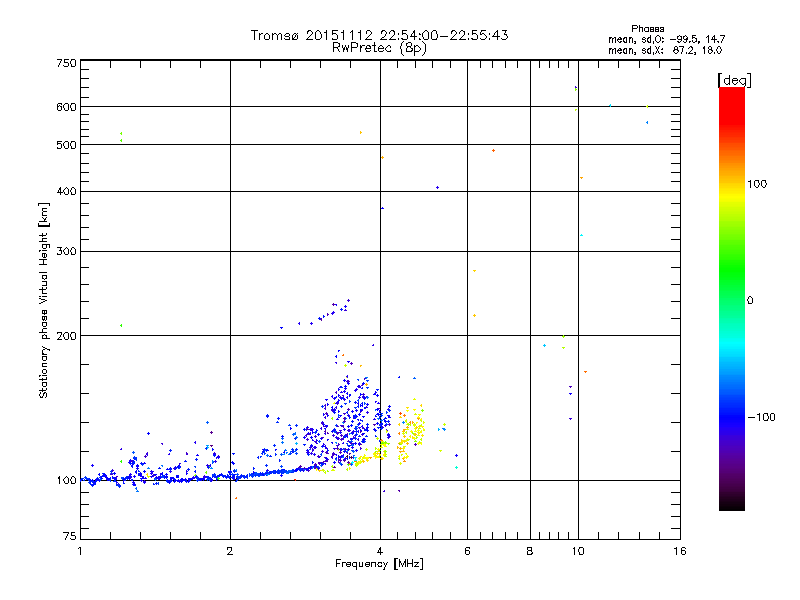
Task: Click the "Frequency [MHz]" axis title
Action: pos(379,564)
